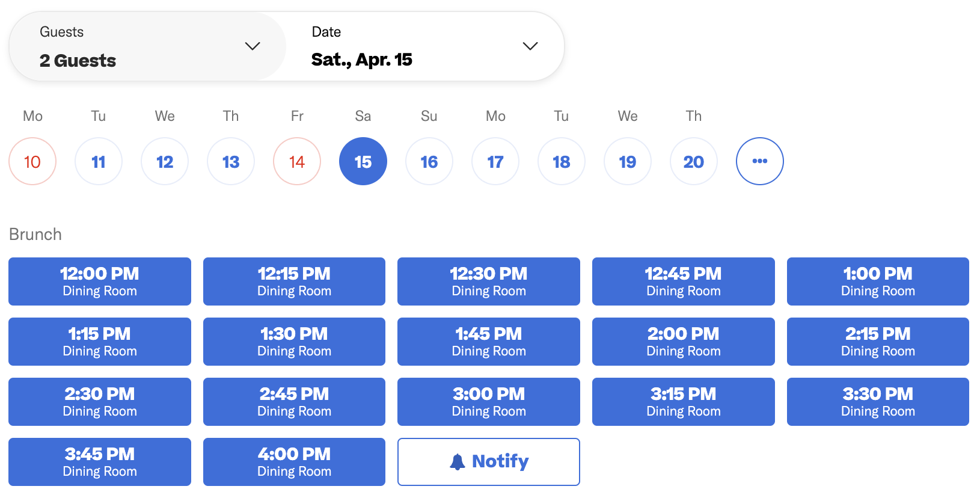Screen dimensions: 980x498
Task: Select Tuesday 11 date circle
Action: point(99,161)
